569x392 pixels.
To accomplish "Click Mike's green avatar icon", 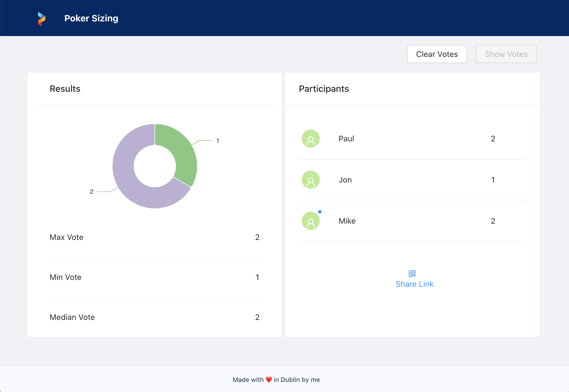I will [x=310, y=221].
